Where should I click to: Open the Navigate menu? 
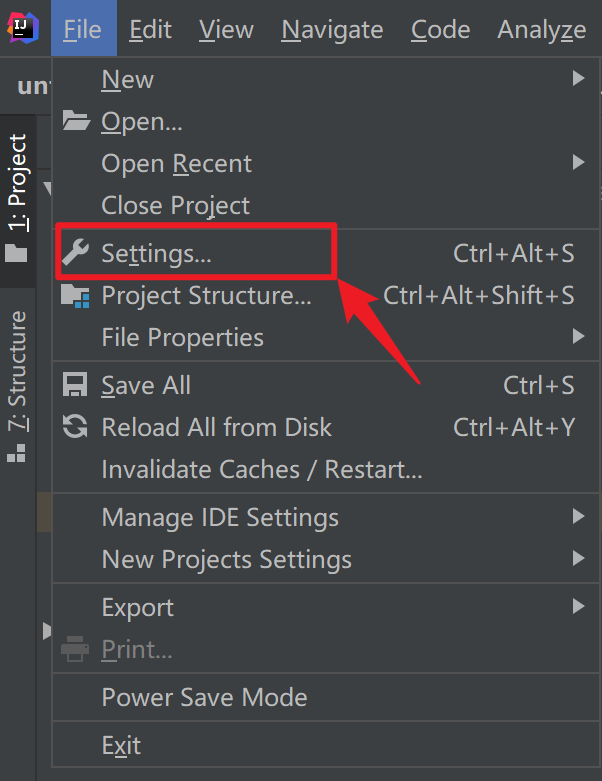[332, 29]
